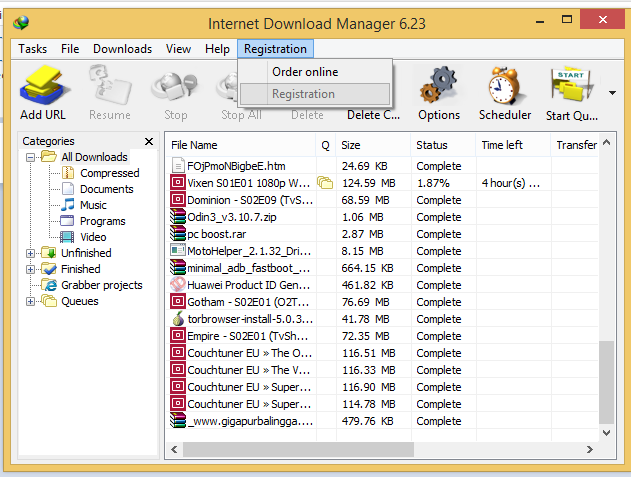Click the scroll left arrow
Viewport: 631px width, 477px height.
(x=174, y=449)
